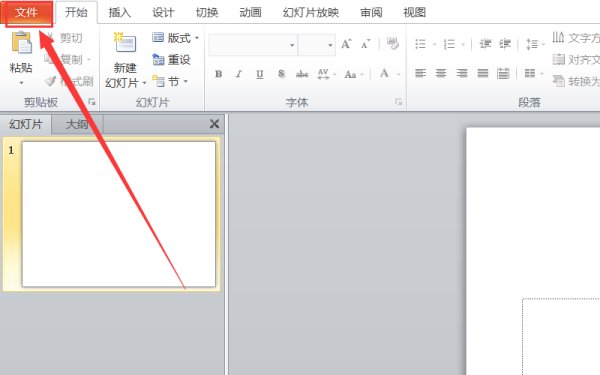Image resolution: width=600 pixels, height=375 pixels.
Task: Open the 设计 ribbon tab
Action: 163,13
